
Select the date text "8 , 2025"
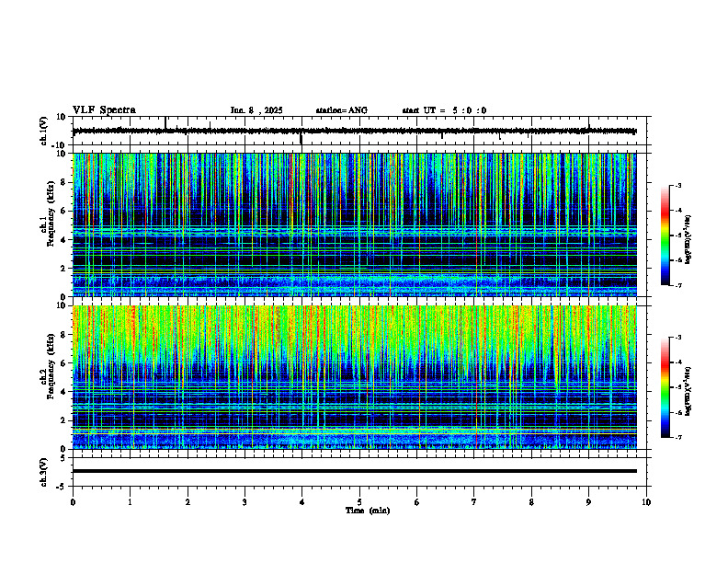[x=266, y=110]
